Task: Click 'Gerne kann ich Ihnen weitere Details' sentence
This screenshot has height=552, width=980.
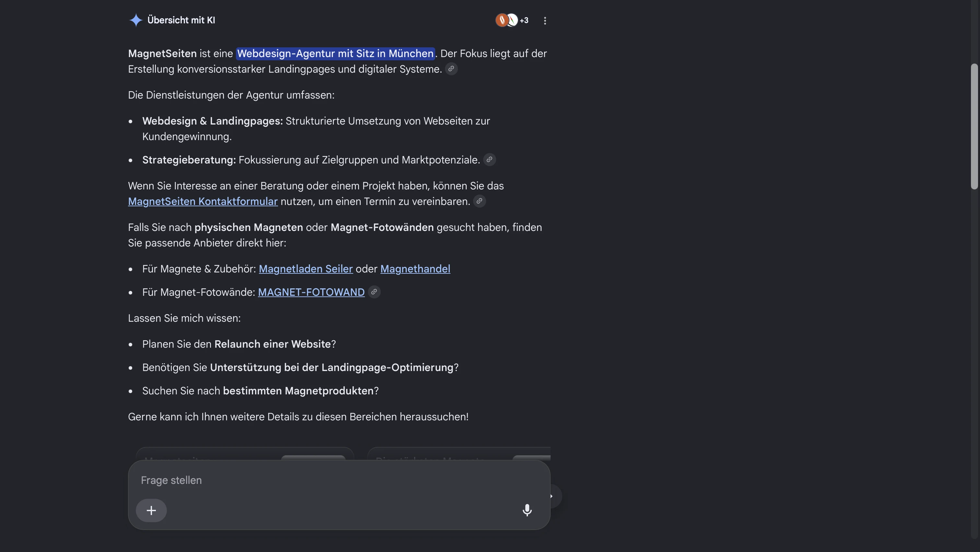Action: tap(298, 417)
